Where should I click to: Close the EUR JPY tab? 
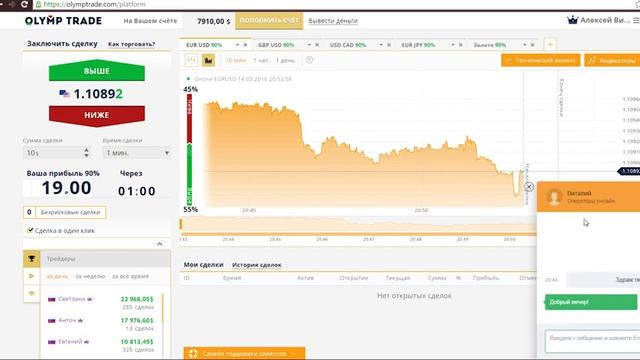(x=461, y=45)
